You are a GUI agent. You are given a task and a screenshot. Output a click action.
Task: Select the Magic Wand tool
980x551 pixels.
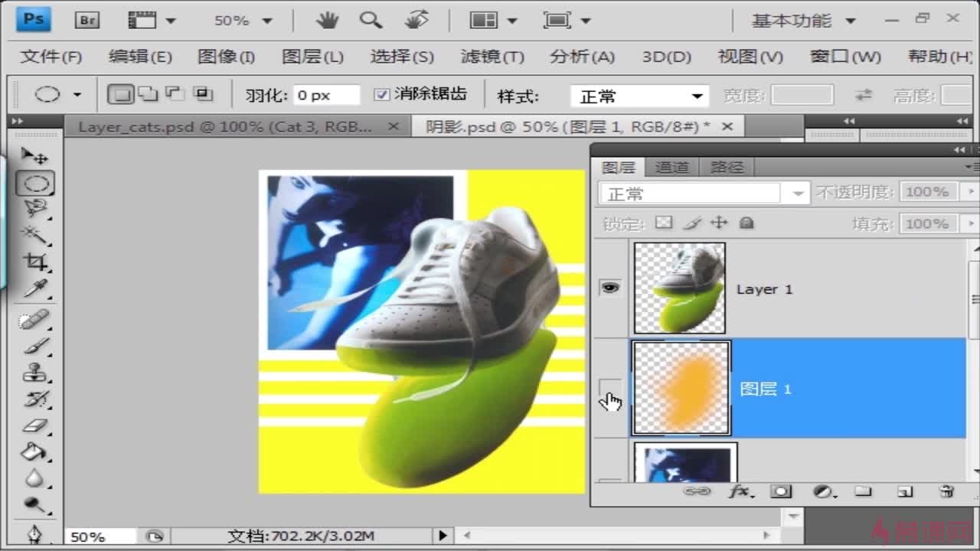click(x=35, y=234)
